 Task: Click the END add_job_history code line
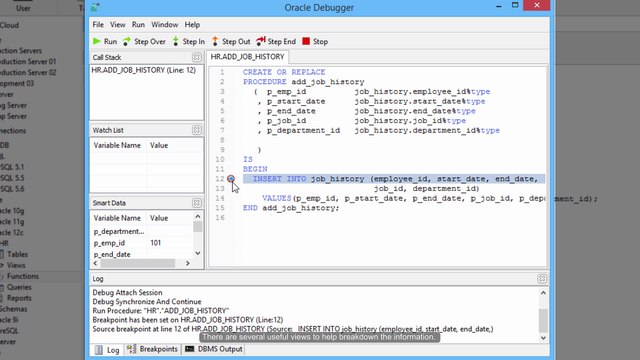pos(291,208)
